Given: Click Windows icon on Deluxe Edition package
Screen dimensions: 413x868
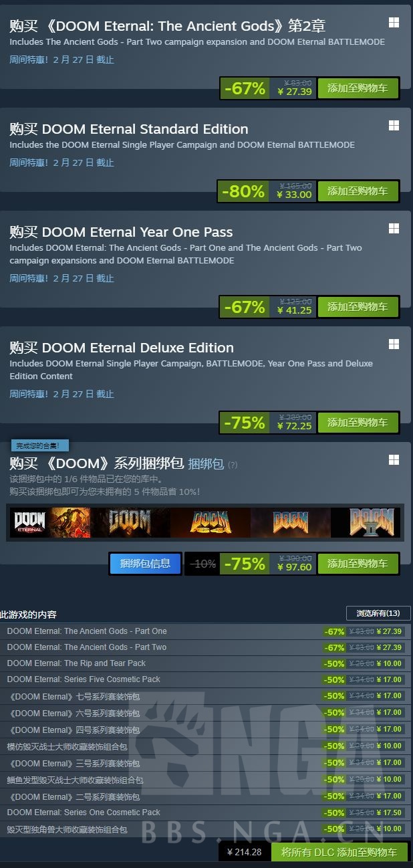Looking at the screenshot, I should 394,344.
